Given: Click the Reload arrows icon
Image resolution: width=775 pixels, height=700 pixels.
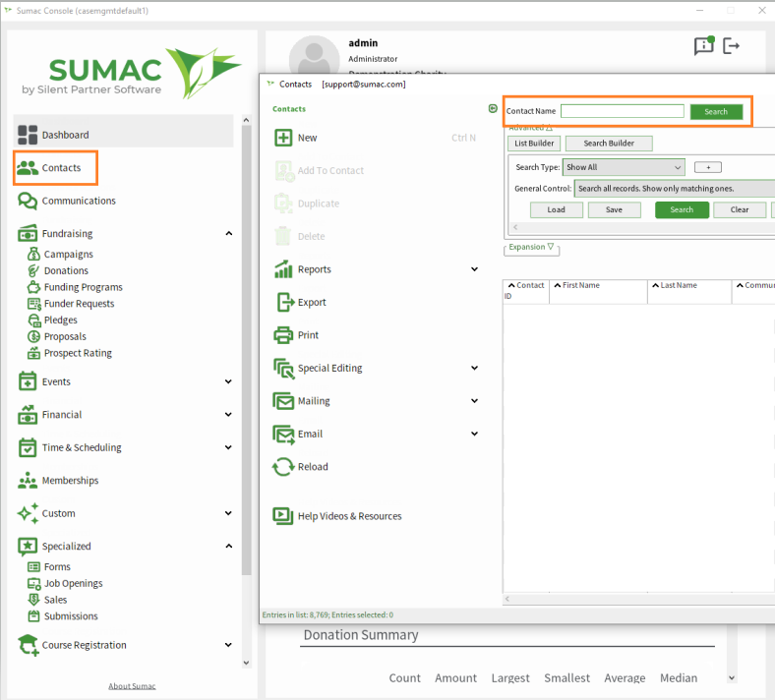Looking at the screenshot, I should [x=283, y=467].
